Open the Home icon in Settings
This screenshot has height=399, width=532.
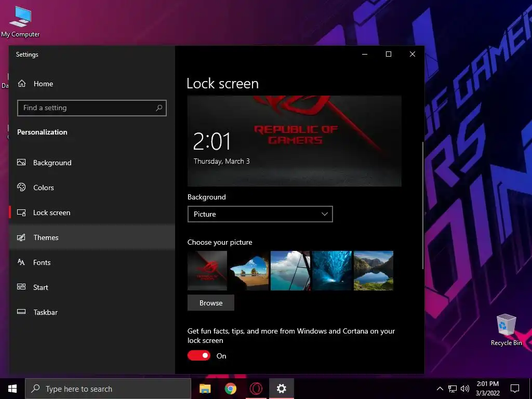click(x=22, y=84)
